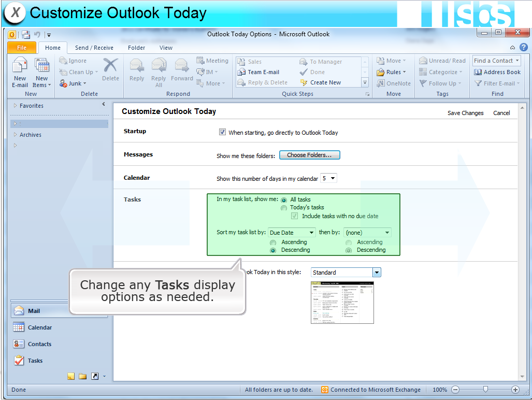Image resolution: width=532 pixels, height=400 pixels.
Task: Click the Shortcuts icon at pane bottom
Action: [95, 376]
